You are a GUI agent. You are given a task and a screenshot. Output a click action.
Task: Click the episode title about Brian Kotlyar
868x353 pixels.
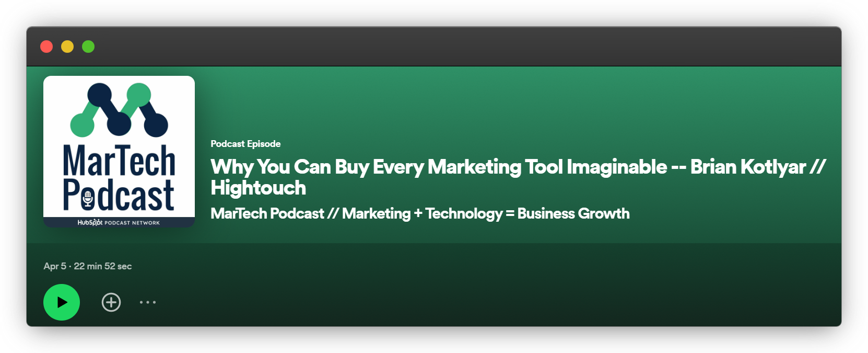[518, 177]
